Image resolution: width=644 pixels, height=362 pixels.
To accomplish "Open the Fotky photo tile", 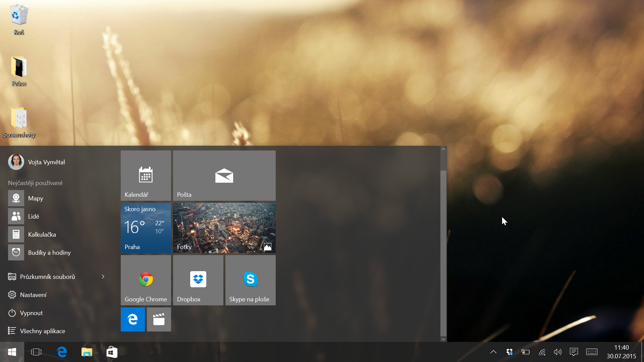I will [x=224, y=228].
